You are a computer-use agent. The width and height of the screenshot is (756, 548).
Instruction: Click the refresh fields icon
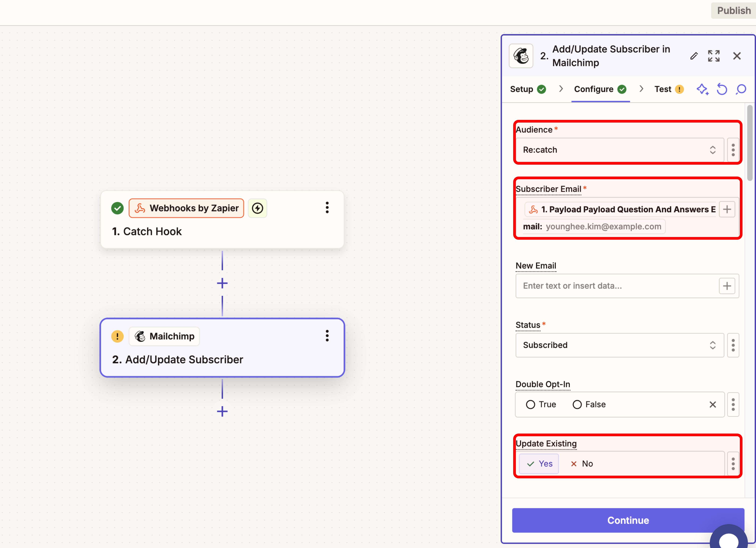coord(722,89)
